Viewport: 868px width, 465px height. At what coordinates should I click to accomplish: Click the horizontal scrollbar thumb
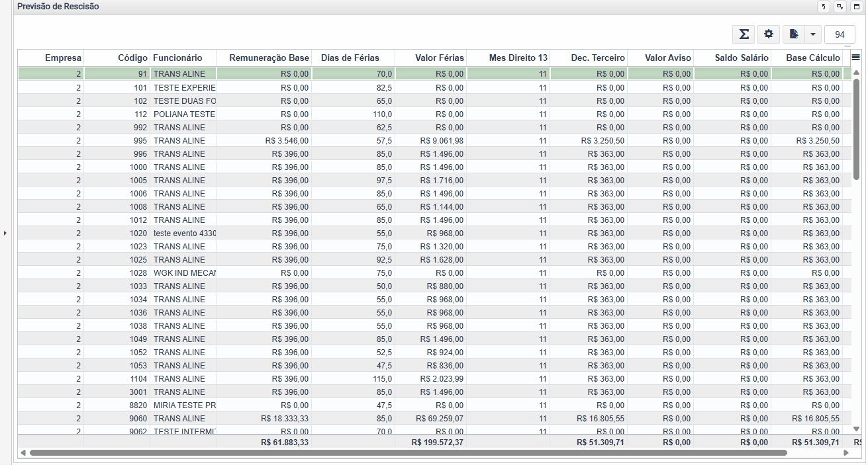[408, 453]
